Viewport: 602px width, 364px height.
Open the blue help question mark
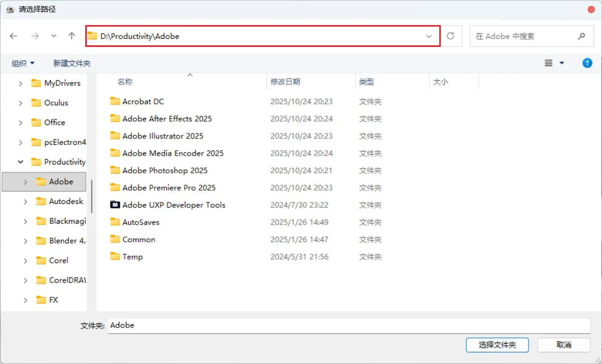tap(587, 63)
